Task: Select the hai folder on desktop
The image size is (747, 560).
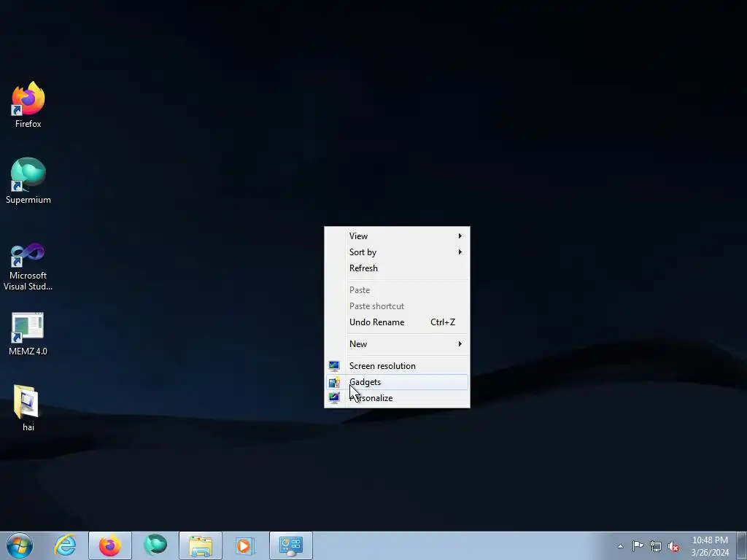Action: click(28, 408)
